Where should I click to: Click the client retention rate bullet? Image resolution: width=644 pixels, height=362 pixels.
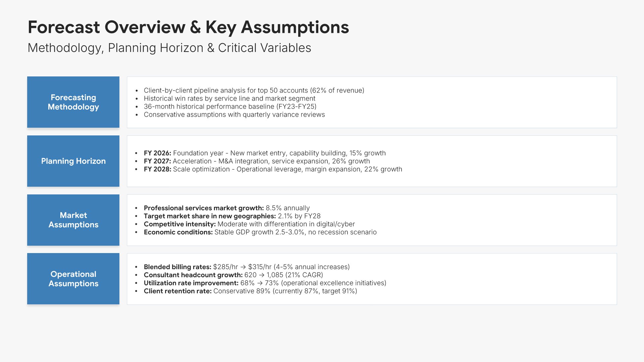coord(250,291)
